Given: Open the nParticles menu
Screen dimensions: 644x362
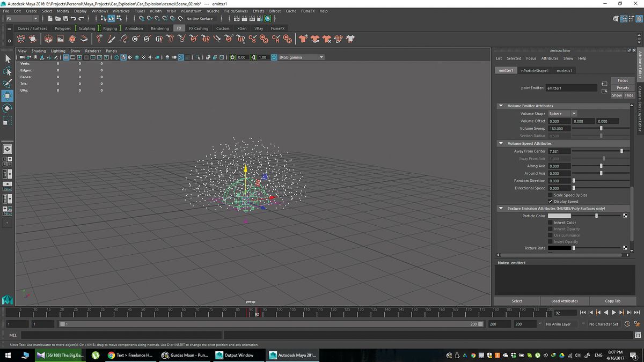Looking at the screenshot, I should click(121, 11).
